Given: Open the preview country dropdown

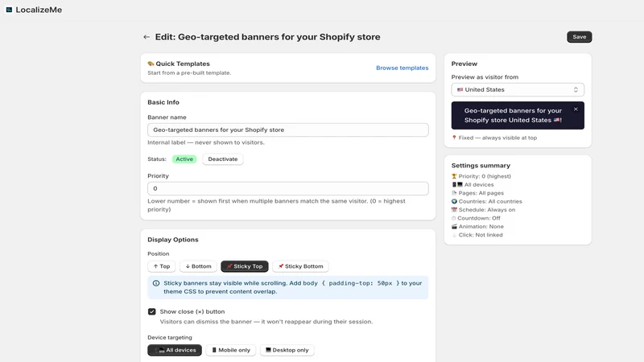Looking at the screenshot, I should (518, 89).
